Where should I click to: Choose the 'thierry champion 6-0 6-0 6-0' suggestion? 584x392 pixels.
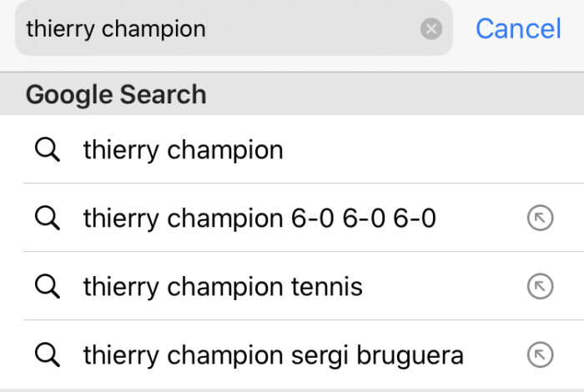point(292,218)
